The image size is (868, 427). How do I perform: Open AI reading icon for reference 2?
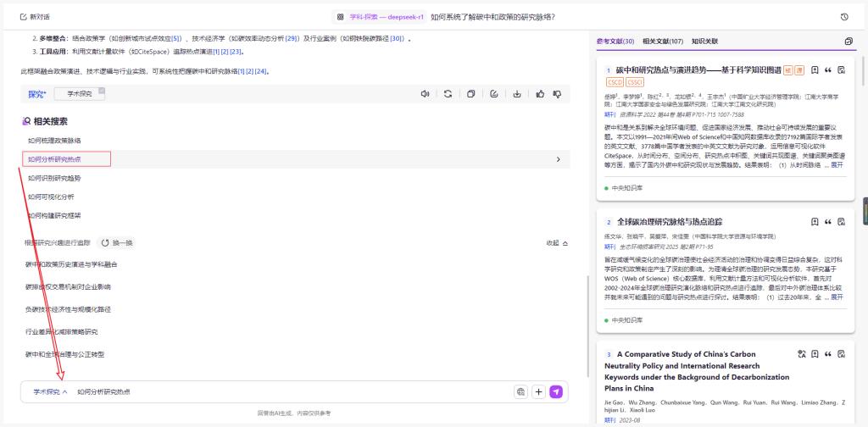coord(842,222)
